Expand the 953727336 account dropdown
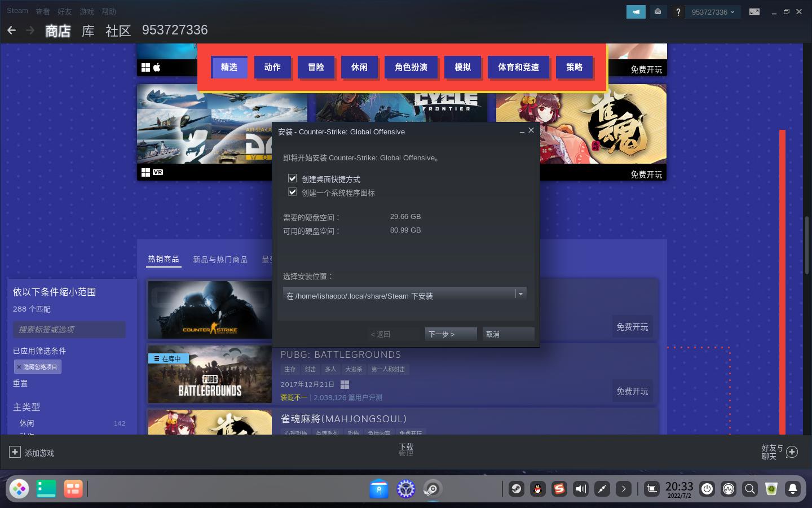 (x=712, y=12)
